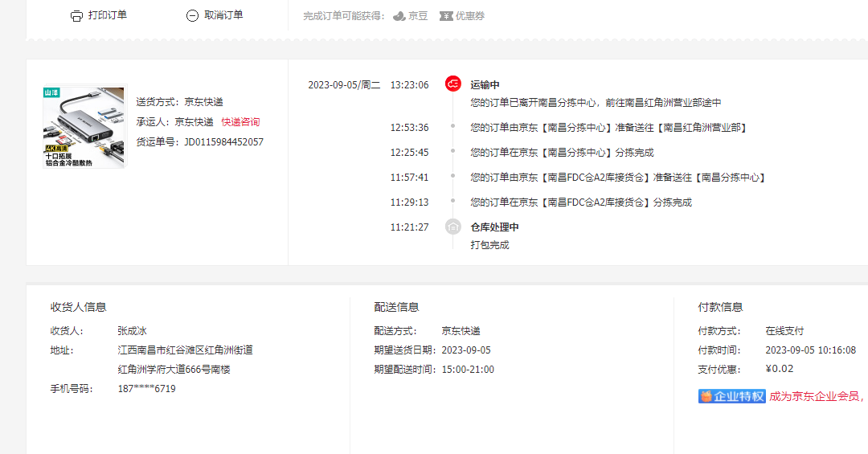This screenshot has width=868, height=454.
Task: Click waybill number JD0115984452057
Action: (223, 142)
